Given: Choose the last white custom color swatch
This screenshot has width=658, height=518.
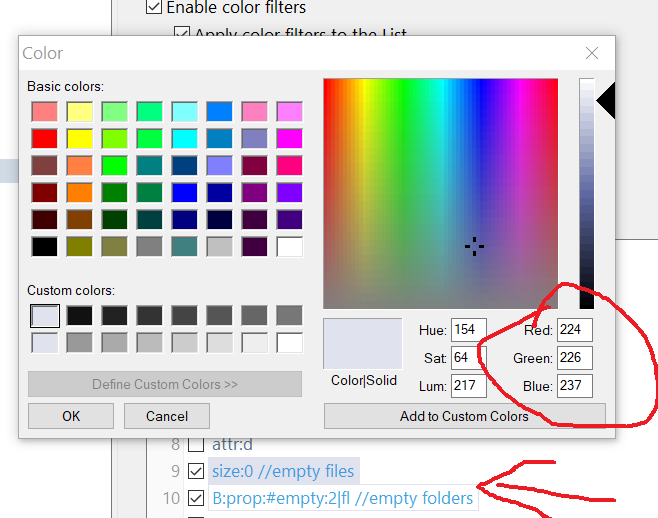Looking at the screenshot, I should click(289, 343).
